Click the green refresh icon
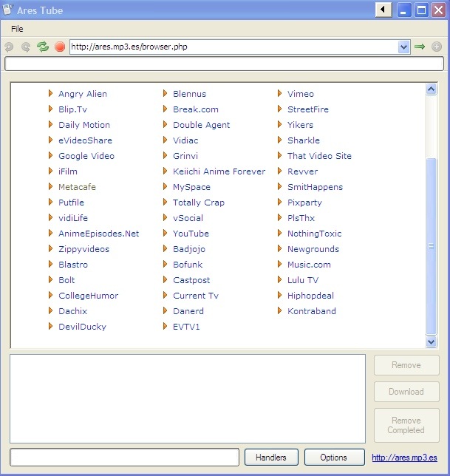Screen dimensions: 450x476 click(x=43, y=47)
